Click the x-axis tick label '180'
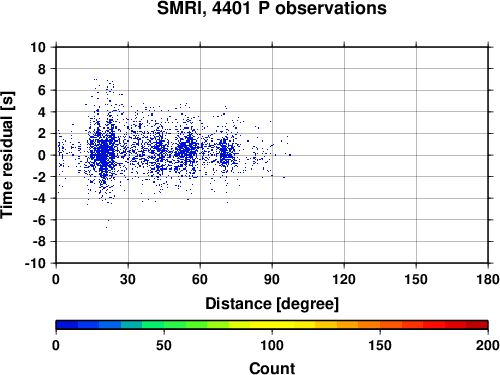This screenshot has height=375, width=500. 488,279
